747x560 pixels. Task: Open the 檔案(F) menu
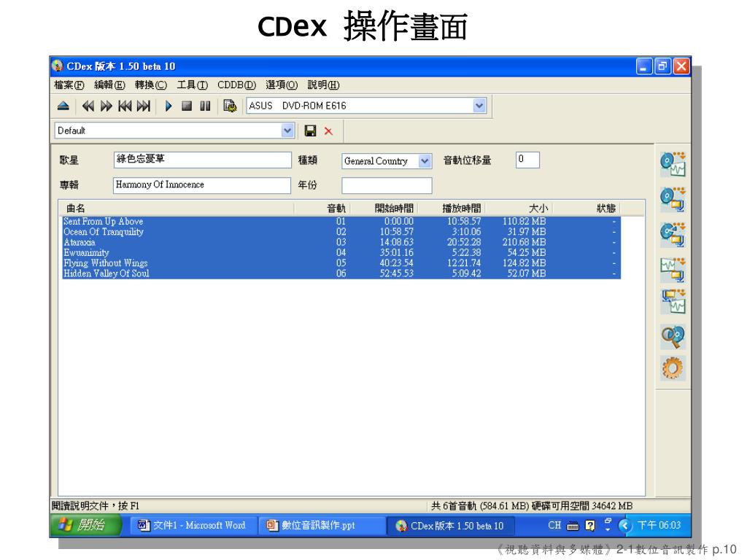tap(69, 85)
